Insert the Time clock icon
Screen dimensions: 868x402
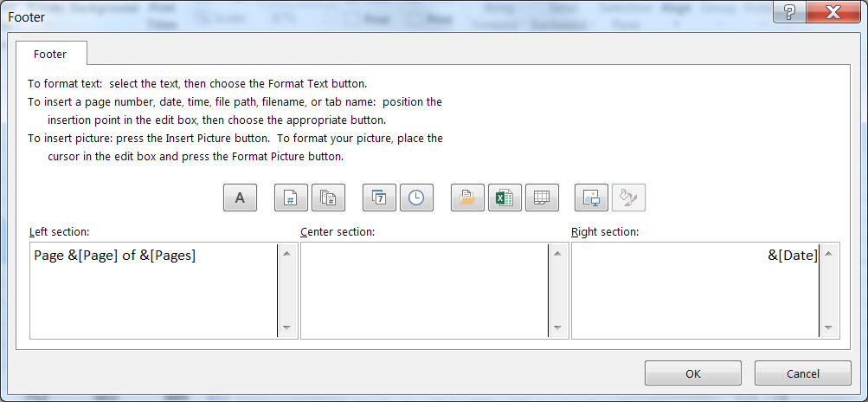[x=416, y=198]
